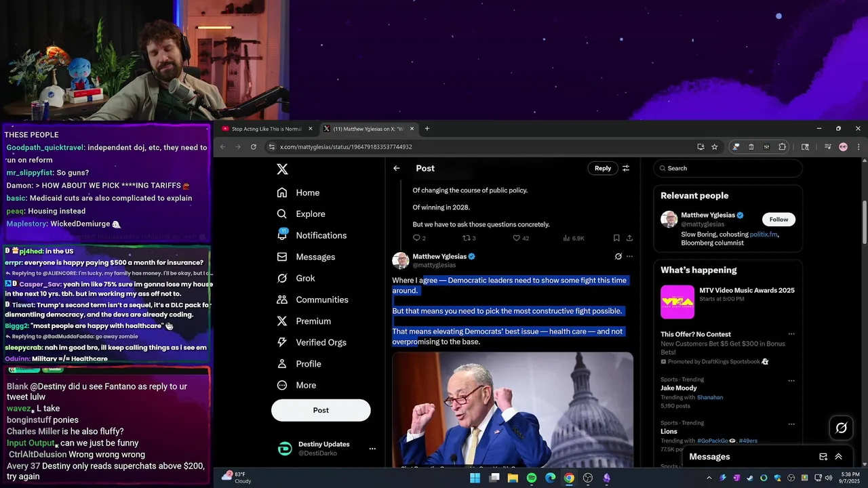Viewport: 868px width, 488px height.
Task: Click the reply count icon showing 2
Action: tap(419, 238)
